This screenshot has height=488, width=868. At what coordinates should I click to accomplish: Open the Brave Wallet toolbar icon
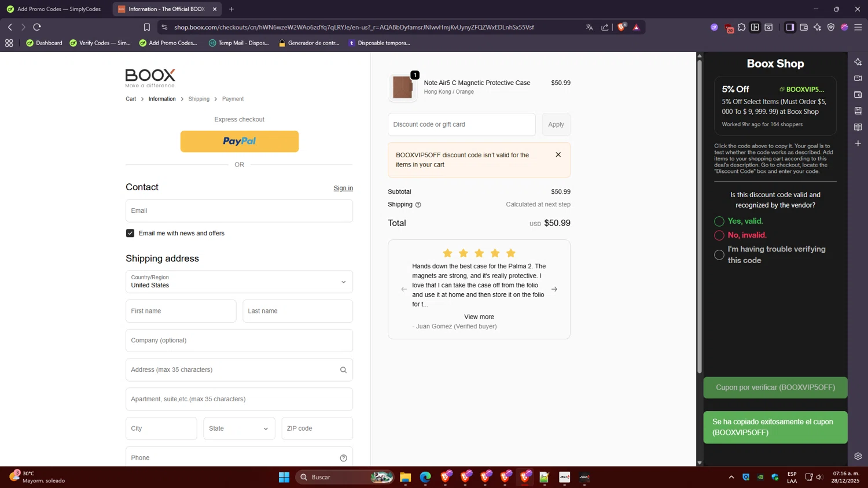coord(804,27)
